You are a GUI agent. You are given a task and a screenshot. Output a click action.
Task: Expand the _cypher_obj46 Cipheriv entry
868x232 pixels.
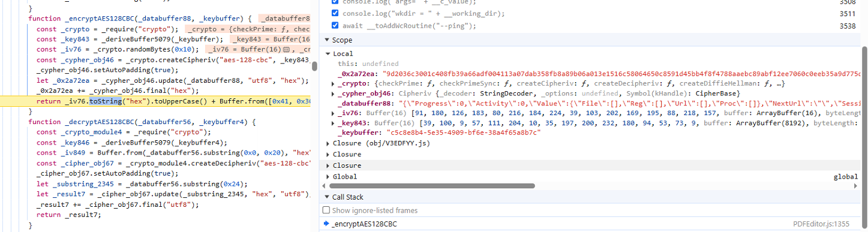tap(333, 94)
